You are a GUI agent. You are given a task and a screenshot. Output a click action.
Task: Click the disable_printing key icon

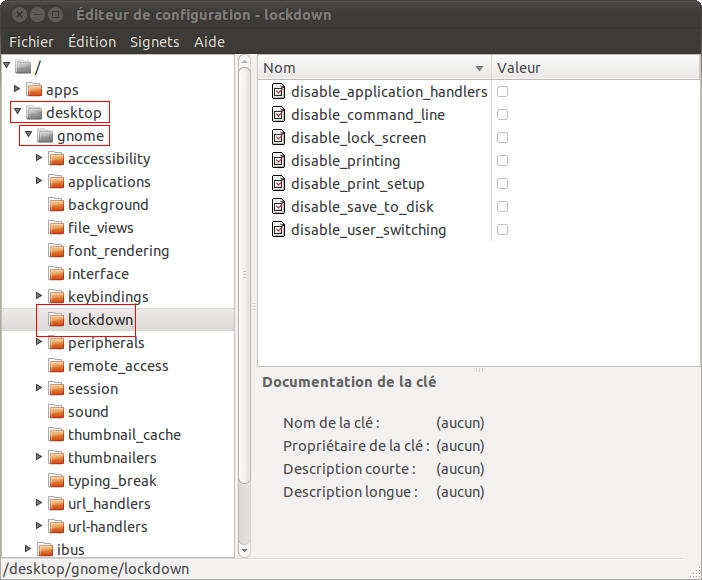coord(278,160)
